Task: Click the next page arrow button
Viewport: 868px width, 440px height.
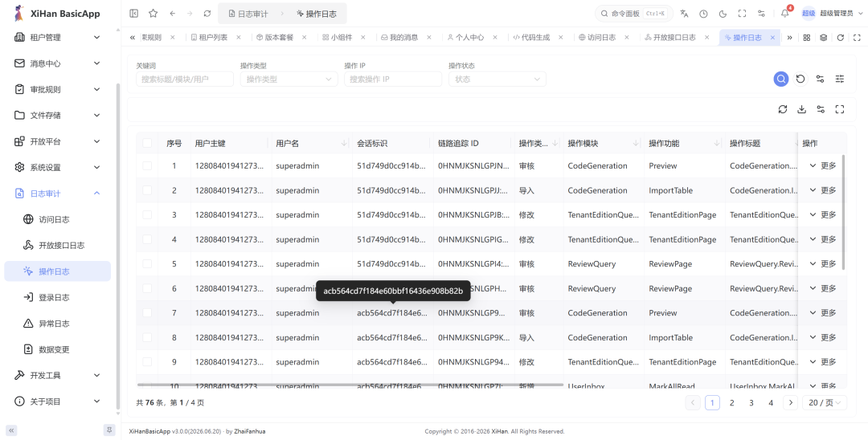Action: [791, 403]
